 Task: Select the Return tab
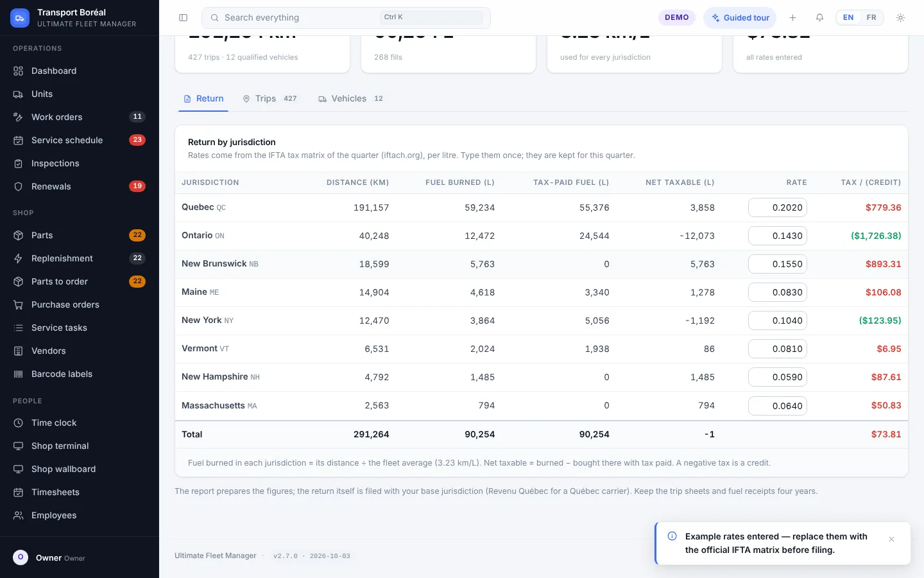203,99
